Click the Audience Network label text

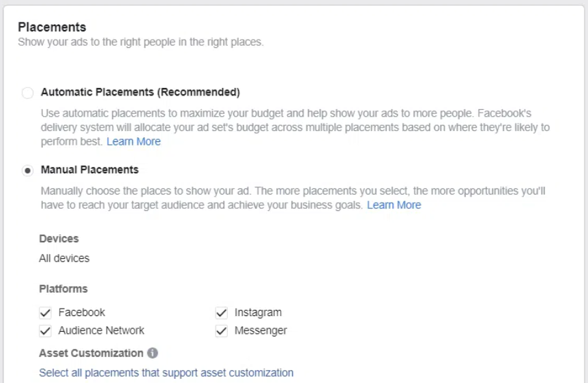[x=102, y=330]
